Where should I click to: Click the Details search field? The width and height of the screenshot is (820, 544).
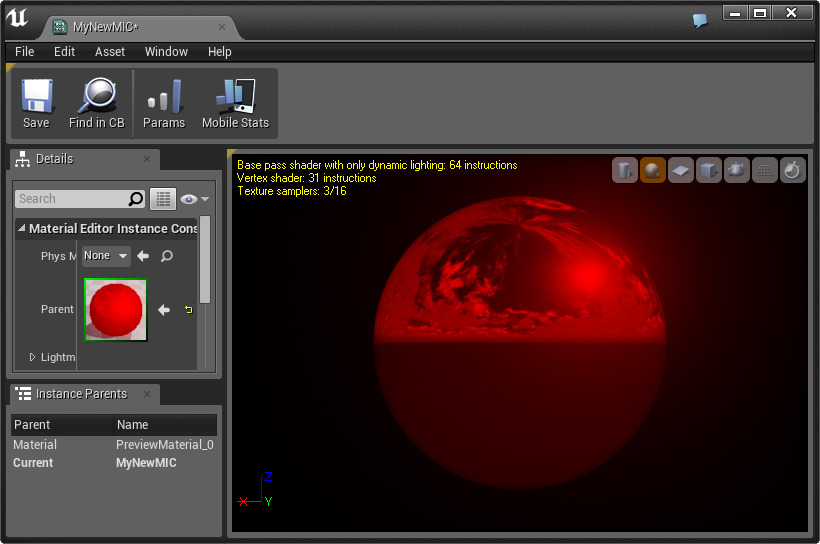coord(73,199)
